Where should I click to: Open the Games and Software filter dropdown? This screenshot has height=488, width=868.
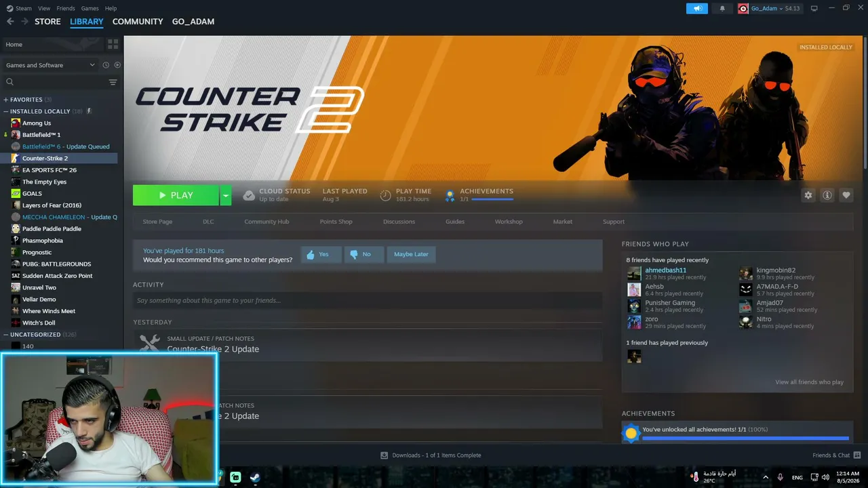coord(50,65)
